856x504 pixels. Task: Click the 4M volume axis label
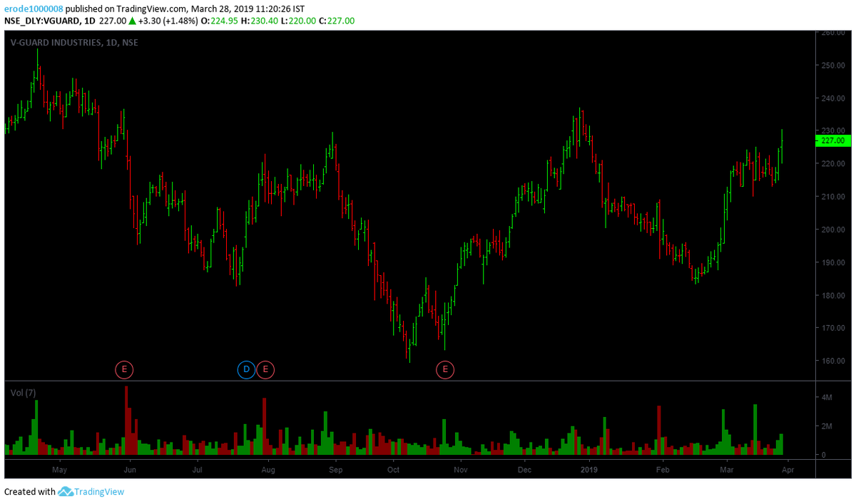tap(826, 397)
